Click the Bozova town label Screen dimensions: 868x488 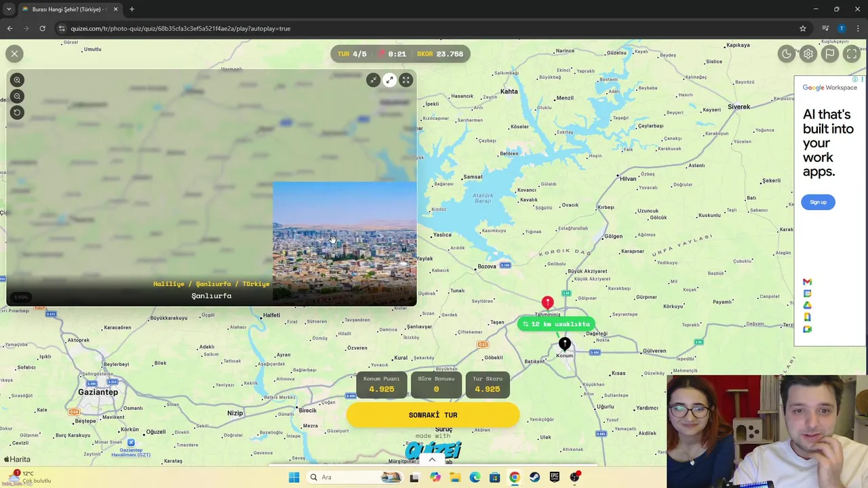click(487, 266)
